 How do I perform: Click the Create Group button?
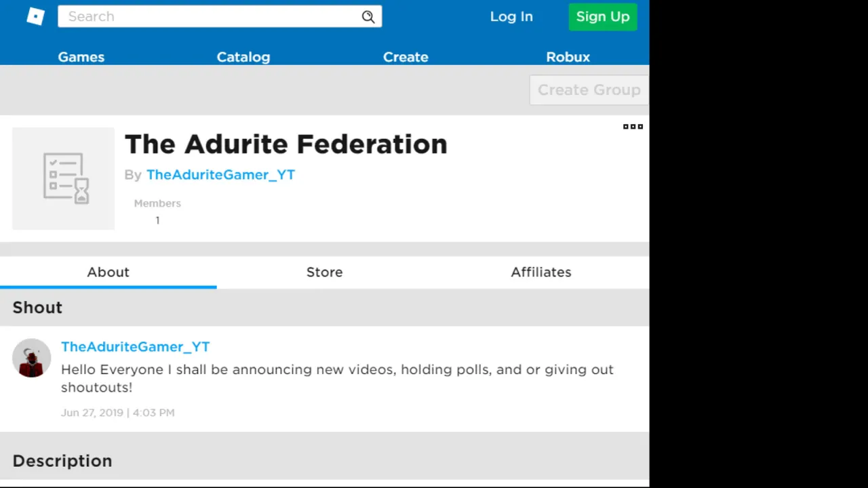589,90
